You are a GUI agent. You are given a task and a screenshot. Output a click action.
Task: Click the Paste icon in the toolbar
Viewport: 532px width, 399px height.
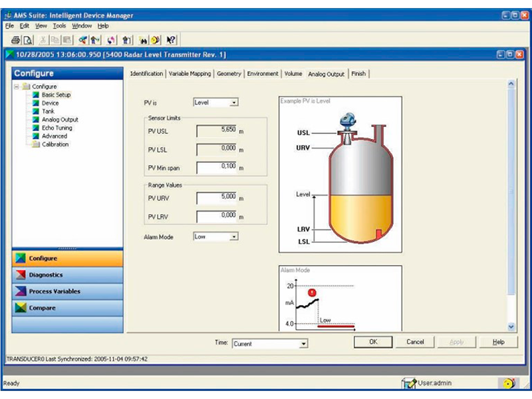[x=67, y=41]
